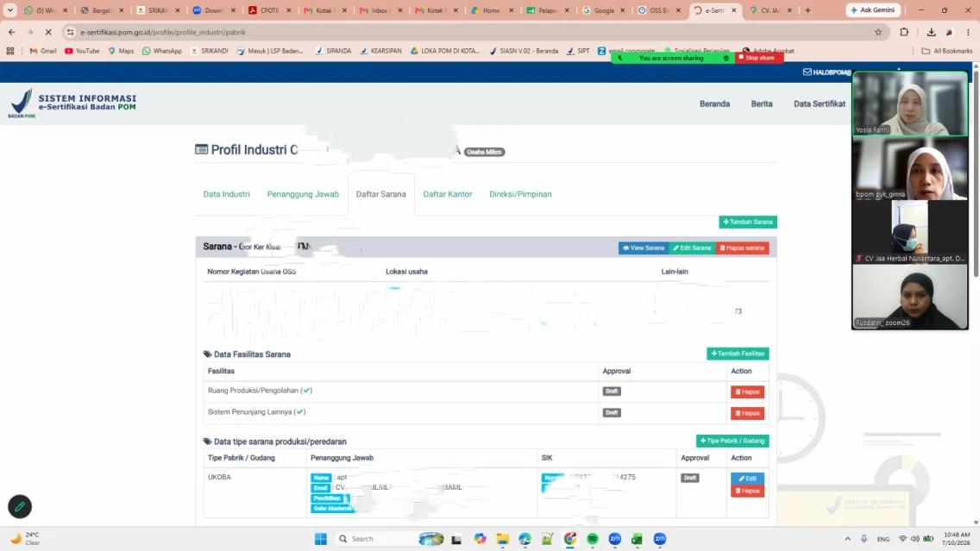
Task: Open the SIPANDA bookmark
Action: 333,51
